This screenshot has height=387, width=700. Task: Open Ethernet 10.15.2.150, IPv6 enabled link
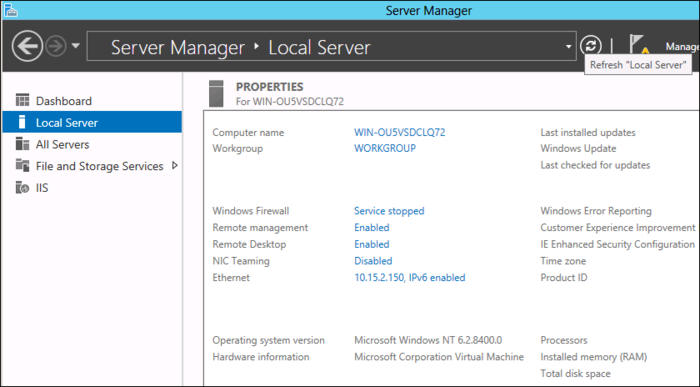pyautogui.click(x=410, y=278)
